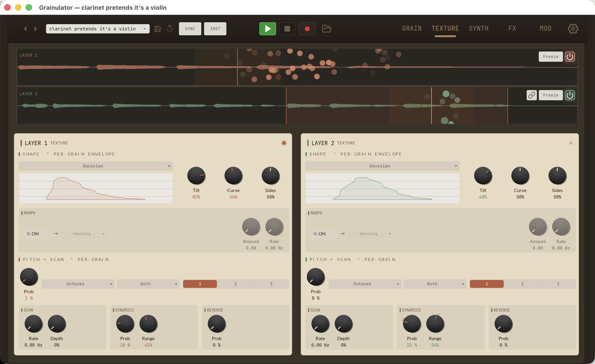
Task: Stop playback with the square button
Action: coord(287,29)
